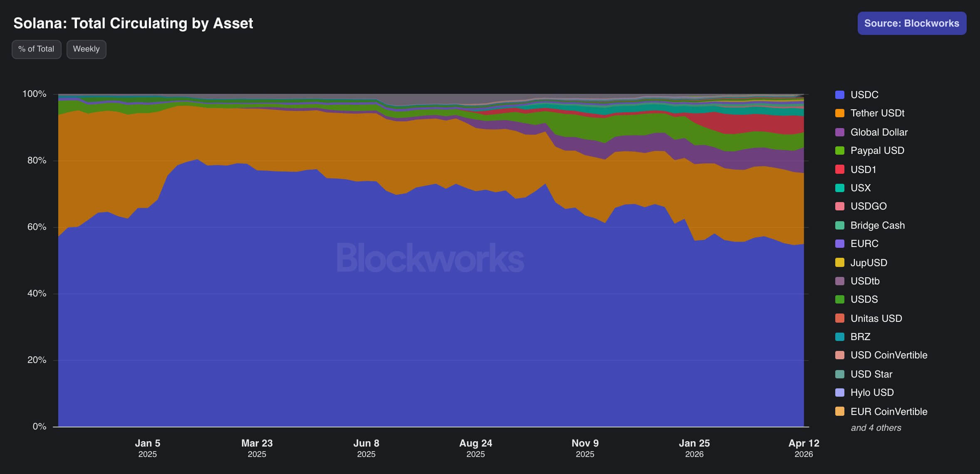The image size is (980, 474).
Task: Hide the Global Dollar series in the legend
Action: point(839,132)
